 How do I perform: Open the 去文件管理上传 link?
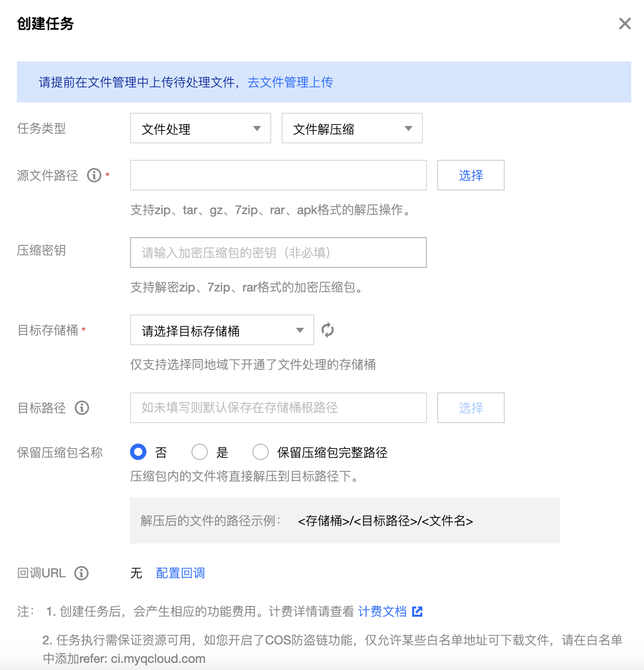(x=290, y=82)
